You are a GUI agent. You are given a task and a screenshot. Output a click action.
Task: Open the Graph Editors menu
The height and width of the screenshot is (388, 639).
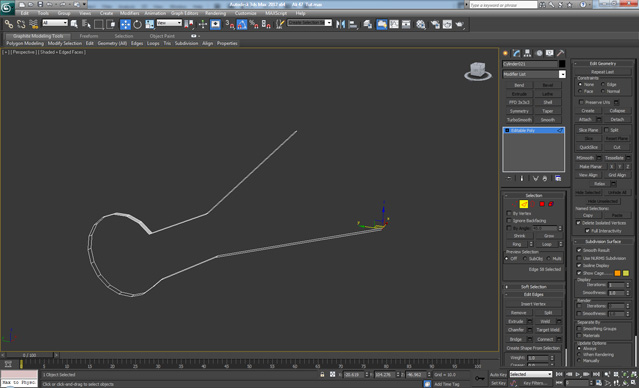point(184,13)
